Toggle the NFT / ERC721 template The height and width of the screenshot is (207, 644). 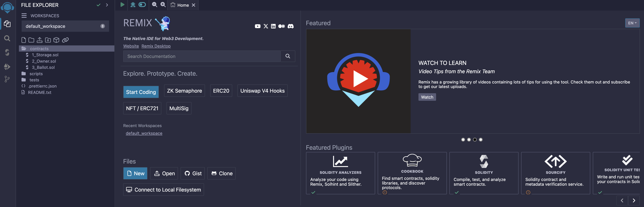coord(142,108)
